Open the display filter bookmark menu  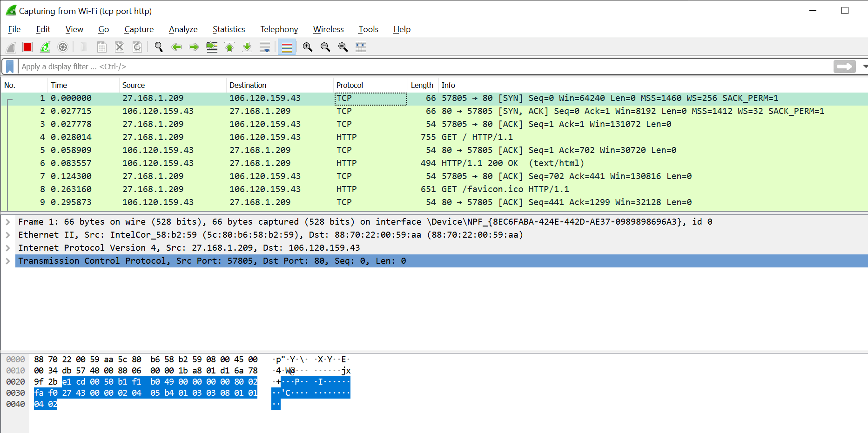point(10,67)
